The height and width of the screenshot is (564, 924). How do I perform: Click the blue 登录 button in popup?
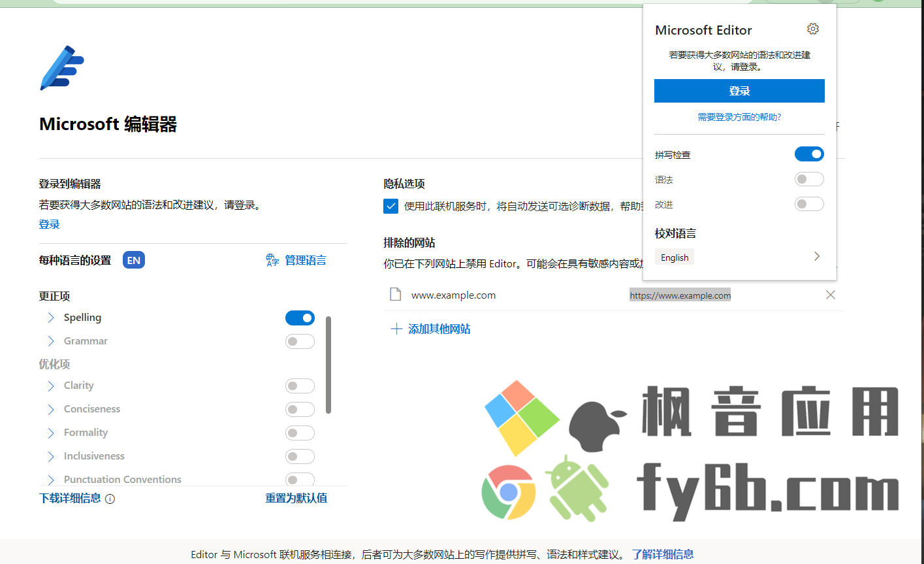[x=739, y=91]
